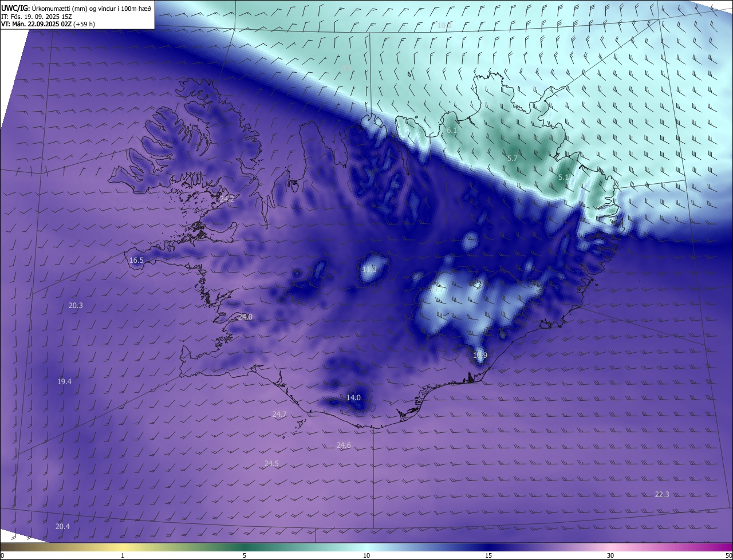Click the colorbar tick labeled 15

click(488, 555)
